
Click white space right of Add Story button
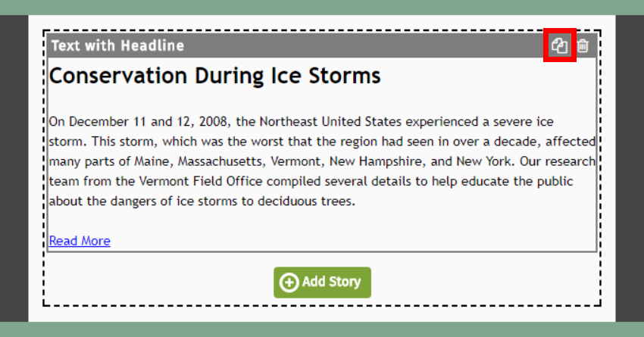[x=486, y=282]
